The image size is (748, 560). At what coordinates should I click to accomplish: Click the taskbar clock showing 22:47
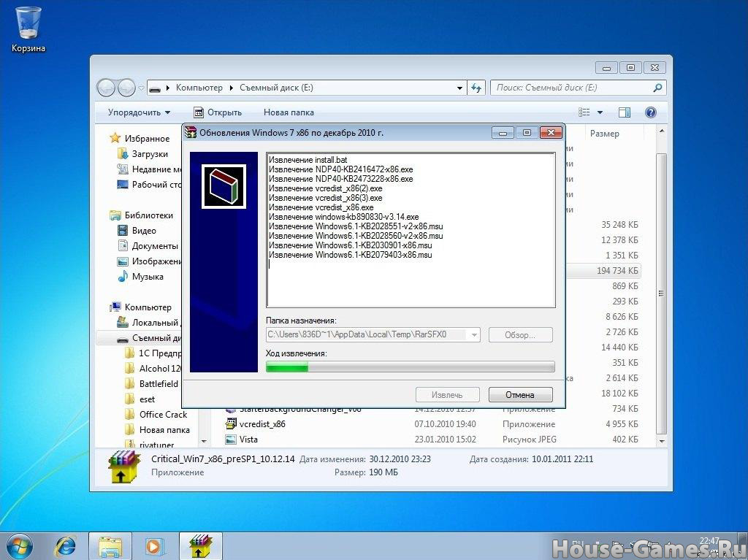click(x=709, y=541)
